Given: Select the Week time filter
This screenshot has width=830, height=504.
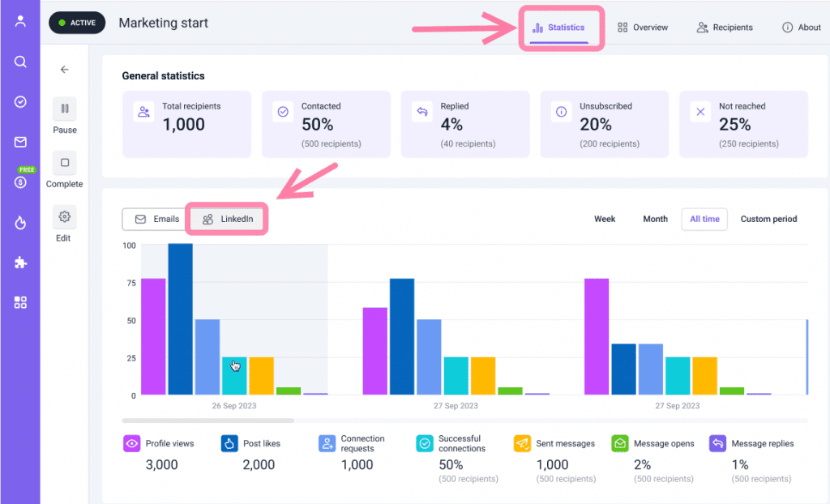Looking at the screenshot, I should tap(605, 219).
